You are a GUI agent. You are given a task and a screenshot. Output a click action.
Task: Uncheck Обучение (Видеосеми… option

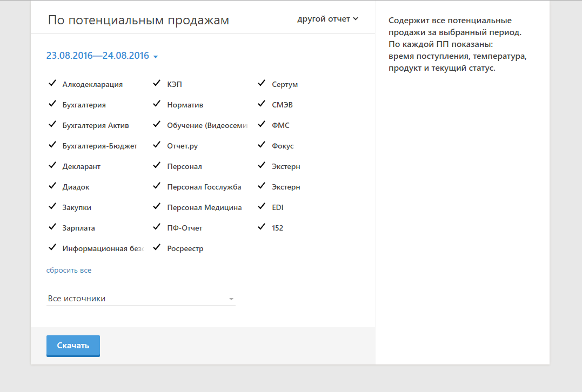coord(157,125)
